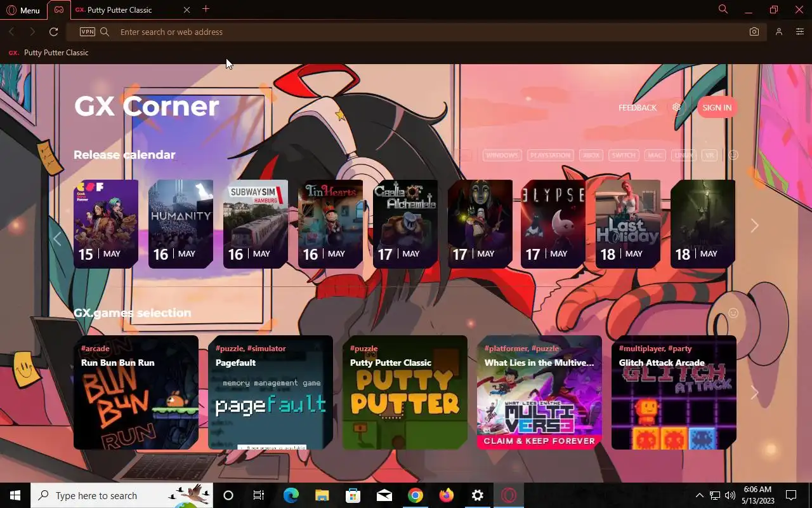Click the smiley icon by GX.games selection

pos(733,313)
